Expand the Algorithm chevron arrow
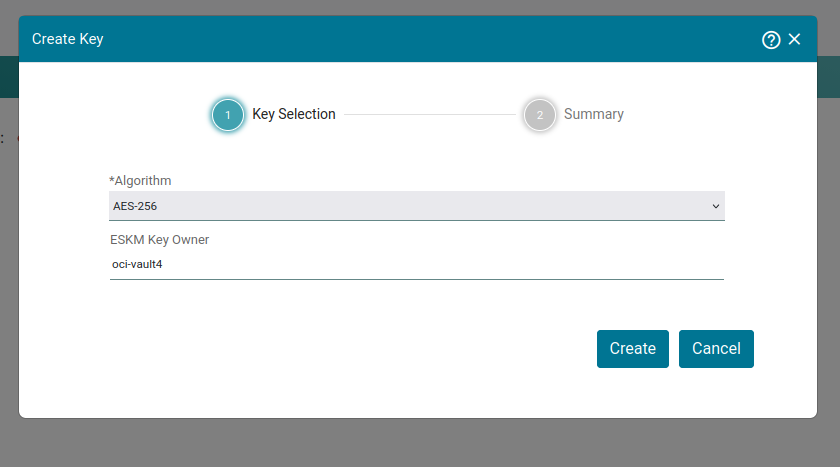Screen dimensions: 840x467 715,206
